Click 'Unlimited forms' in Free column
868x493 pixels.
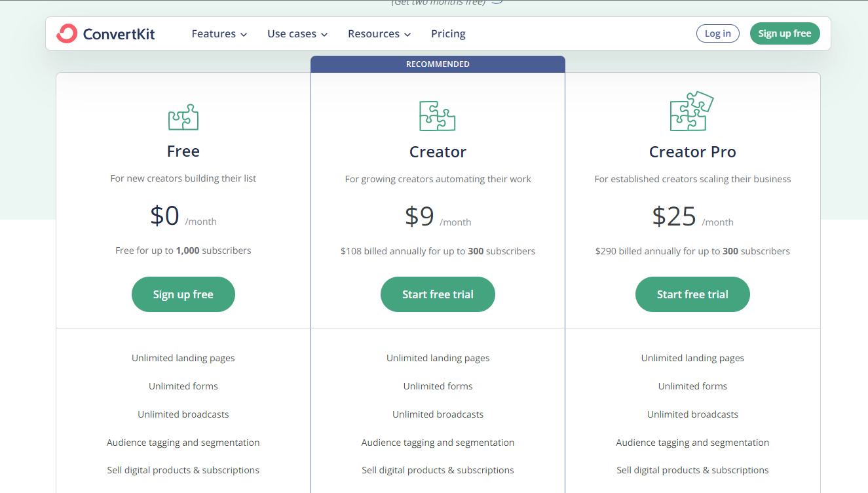tap(183, 386)
